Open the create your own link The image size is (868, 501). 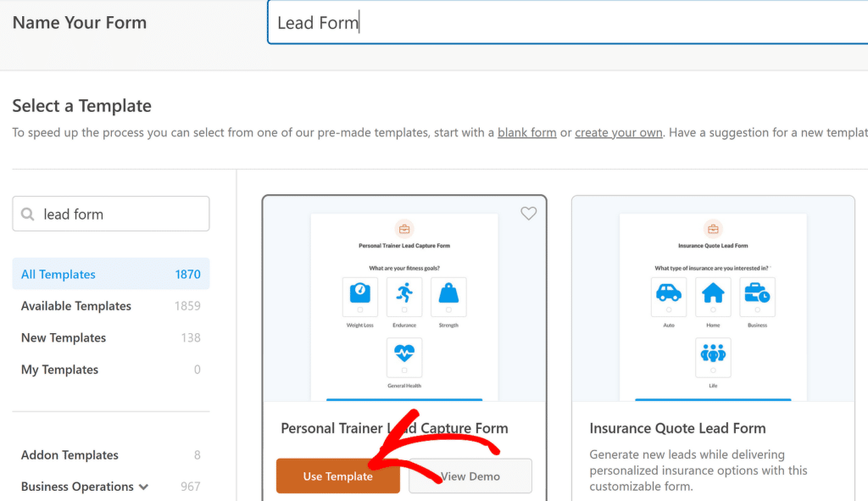(x=618, y=132)
